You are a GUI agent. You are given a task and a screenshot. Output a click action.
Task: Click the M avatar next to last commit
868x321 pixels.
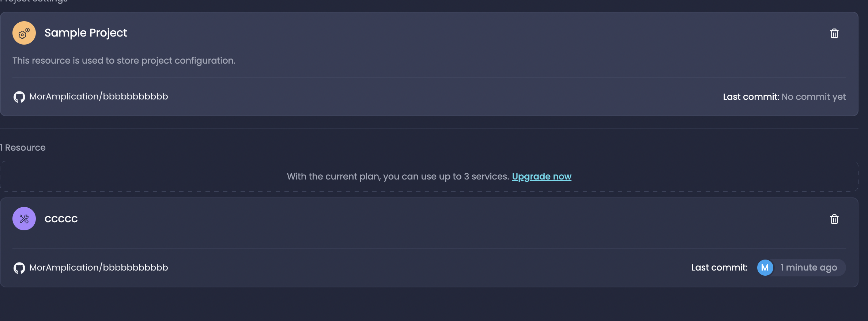[x=765, y=267]
